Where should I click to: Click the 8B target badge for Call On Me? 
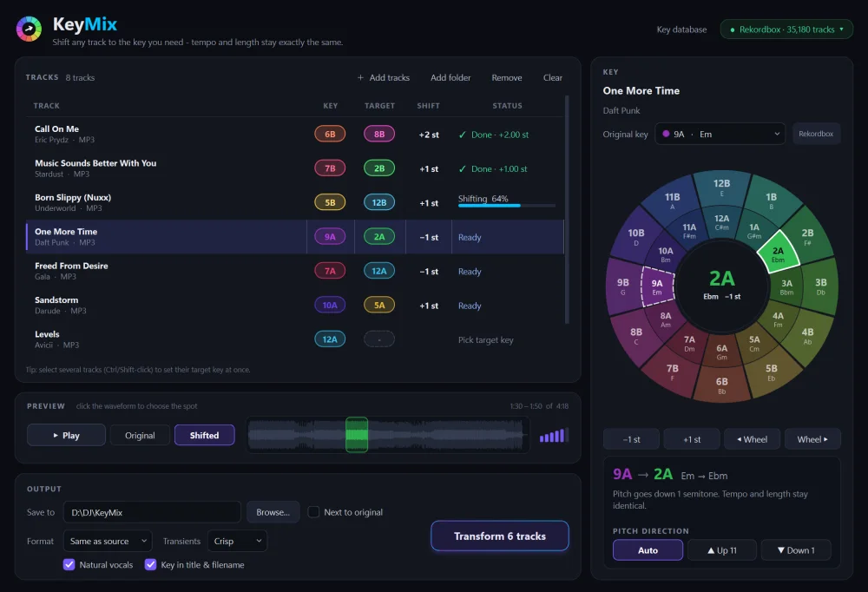tap(379, 134)
